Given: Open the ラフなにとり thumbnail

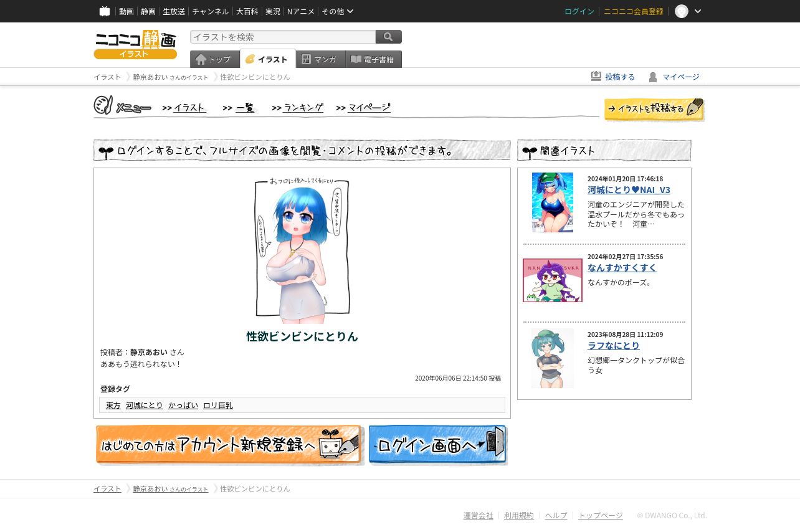Looking at the screenshot, I should coord(553,358).
